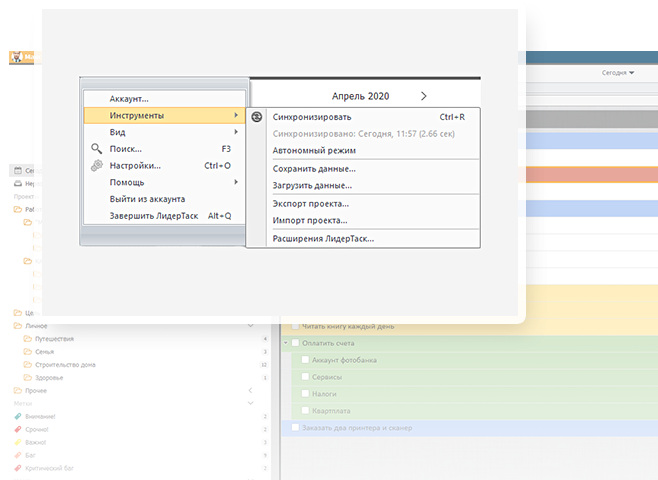Tick checkbox for Заказать два принтера и сканер
This screenshot has height=480, width=658.
tap(295, 428)
